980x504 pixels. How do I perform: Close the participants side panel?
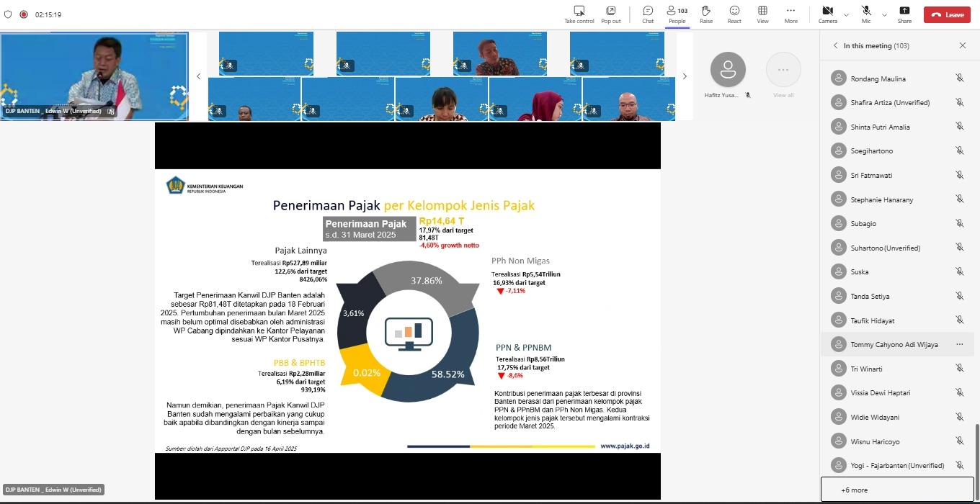962,45
